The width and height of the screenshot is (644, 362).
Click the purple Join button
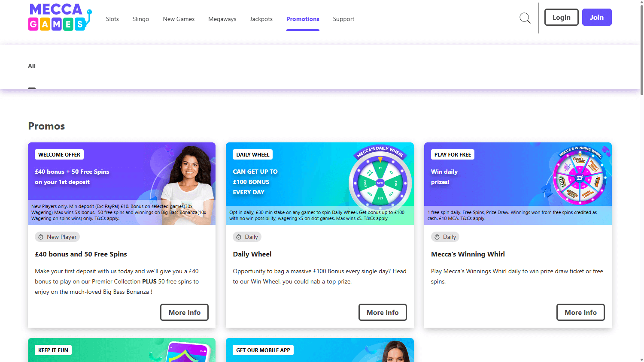[x=597, y=17]
